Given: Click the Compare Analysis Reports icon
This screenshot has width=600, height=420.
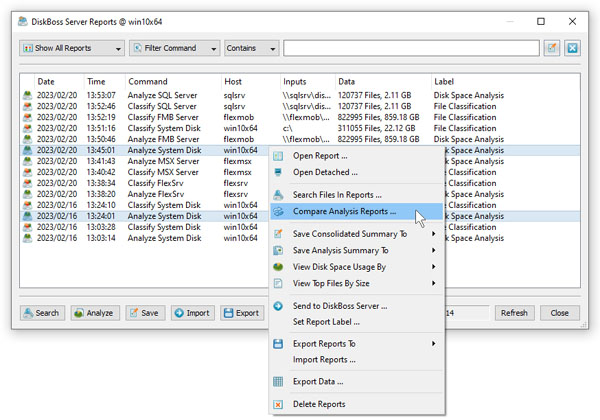Looking at the screenshot, I should (x=278, y=211).
